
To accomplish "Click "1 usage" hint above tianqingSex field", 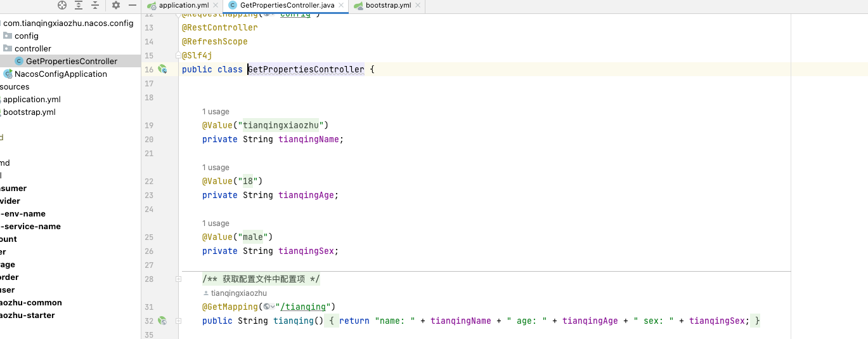I will (216, 223).
